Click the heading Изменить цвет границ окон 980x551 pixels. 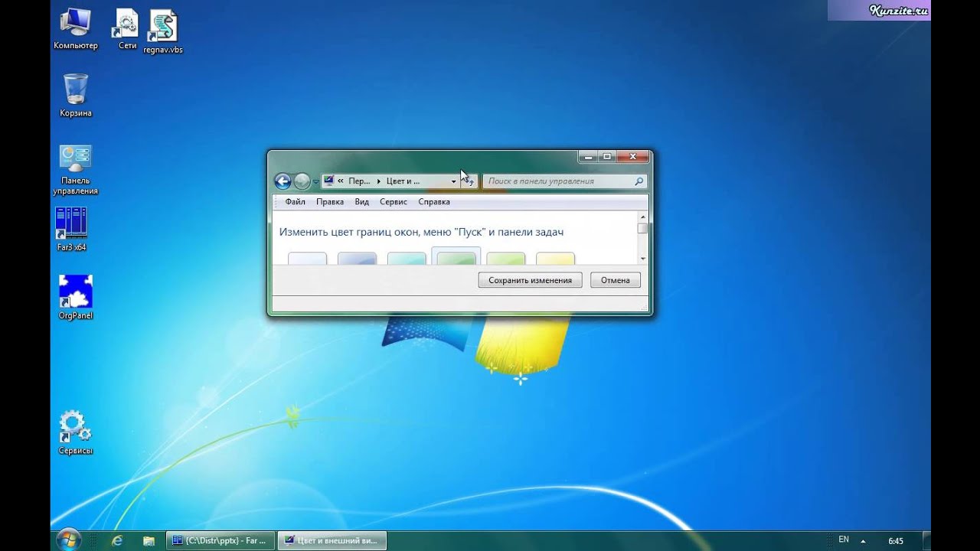pos(421,232)
